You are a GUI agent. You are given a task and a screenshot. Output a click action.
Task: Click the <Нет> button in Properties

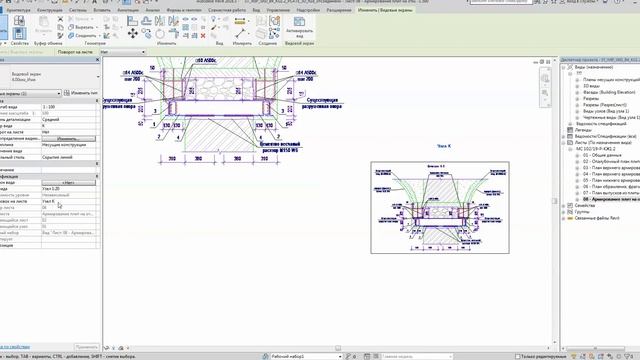(69, 182)
